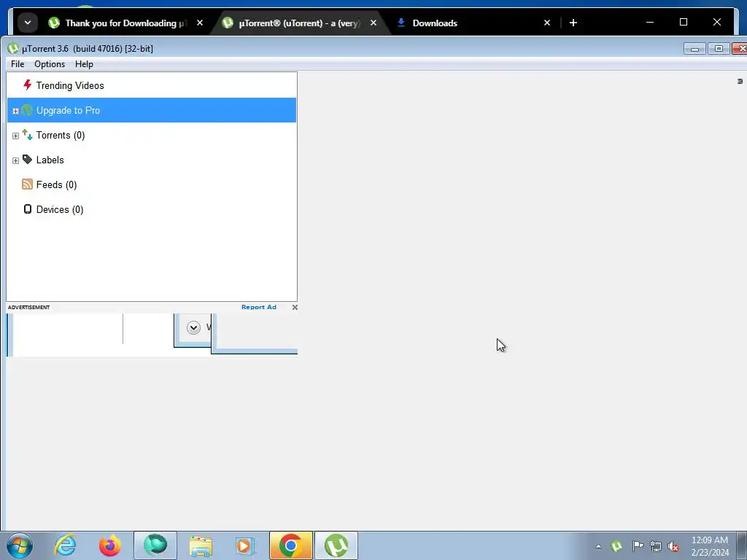
Task: Open File Explorer from taskbar
Action: click(201, 545)
